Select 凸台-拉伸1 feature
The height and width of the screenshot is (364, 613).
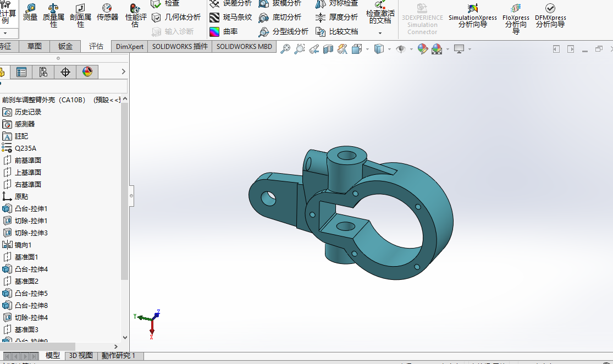pyautogui.click(x=25, y=209)
